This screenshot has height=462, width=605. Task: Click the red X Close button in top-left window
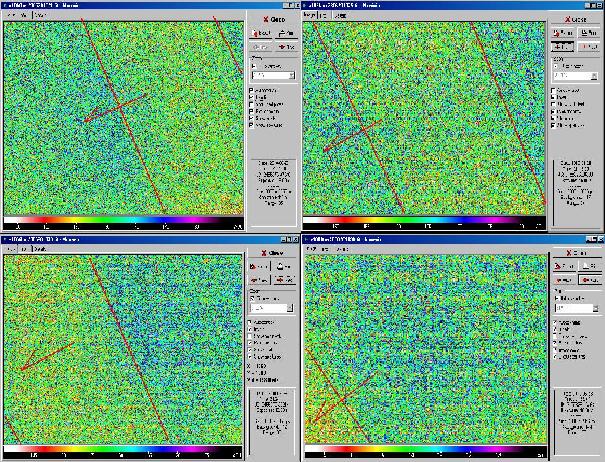pos(272,19)
